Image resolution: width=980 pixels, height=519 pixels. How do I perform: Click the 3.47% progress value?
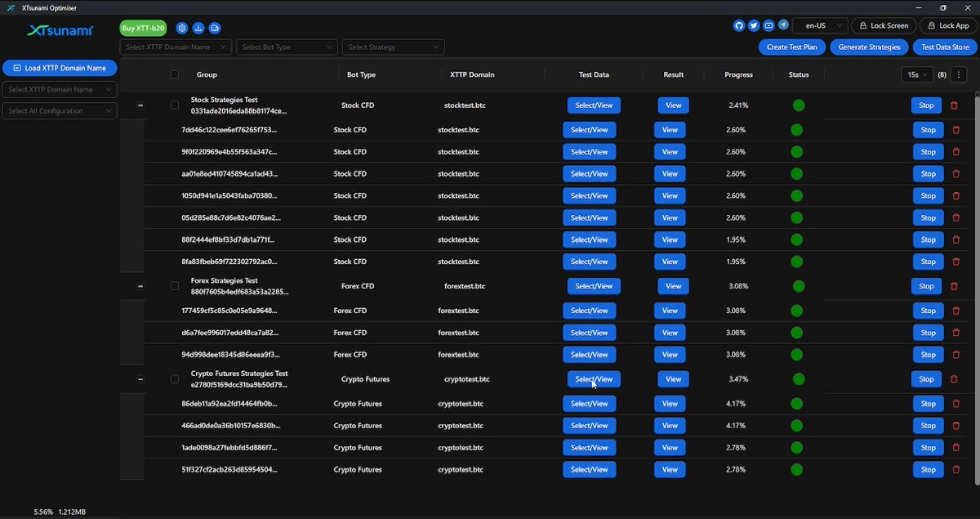pyautogui.click(x=738, y=379)
